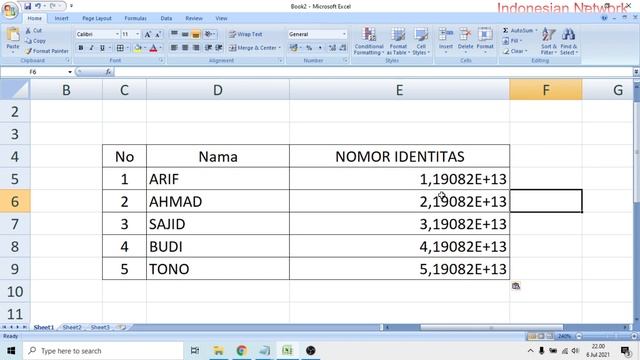Apply the red Font Color
The image size is (640, 360).
pyautogui.click(x=153, y=48)
